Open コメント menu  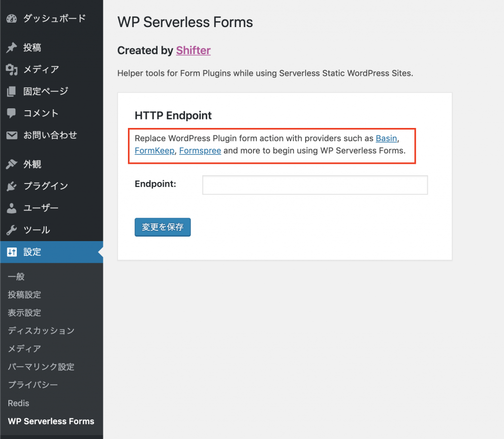(41, 113)
